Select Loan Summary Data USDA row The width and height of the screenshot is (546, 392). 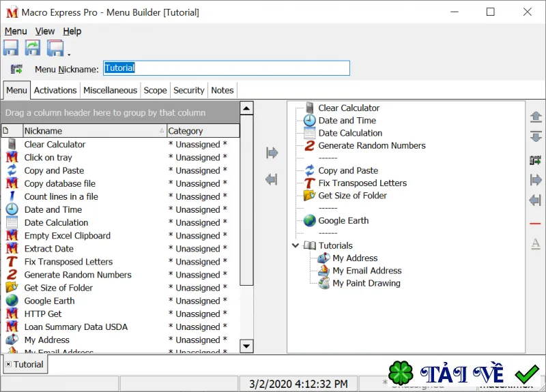pyautogui.click(x=121, y=327)
